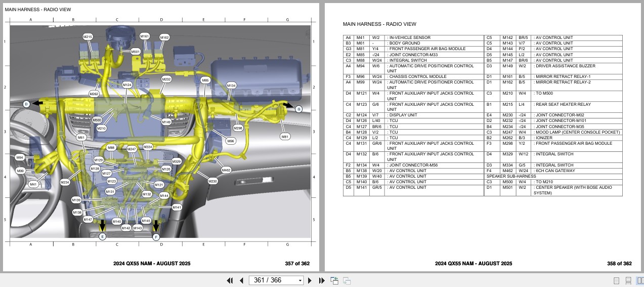
Task: Click the M329 connector callout
Action: point(176,161)
